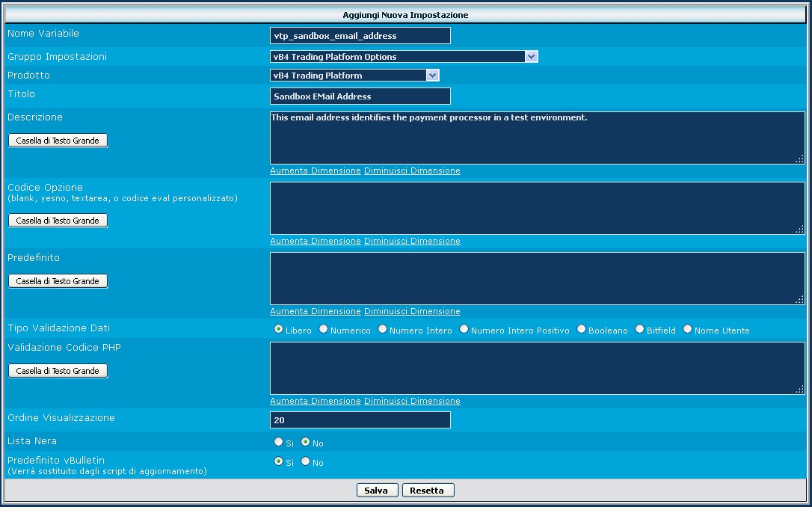Focus the Ordine Visualizzazione field
The height and width of the screenshot is (507, 812).
(360, 420)
